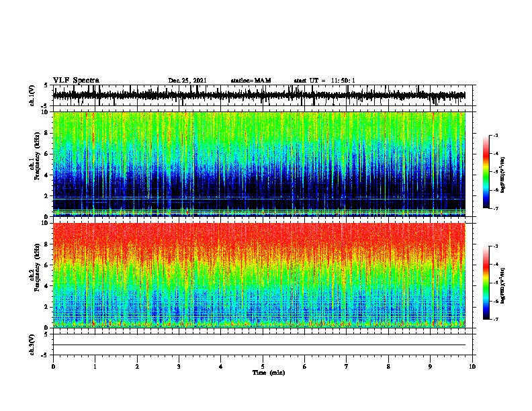
Task: Click the ch.2 log(PSD) colorbar label
Action: 502,286
